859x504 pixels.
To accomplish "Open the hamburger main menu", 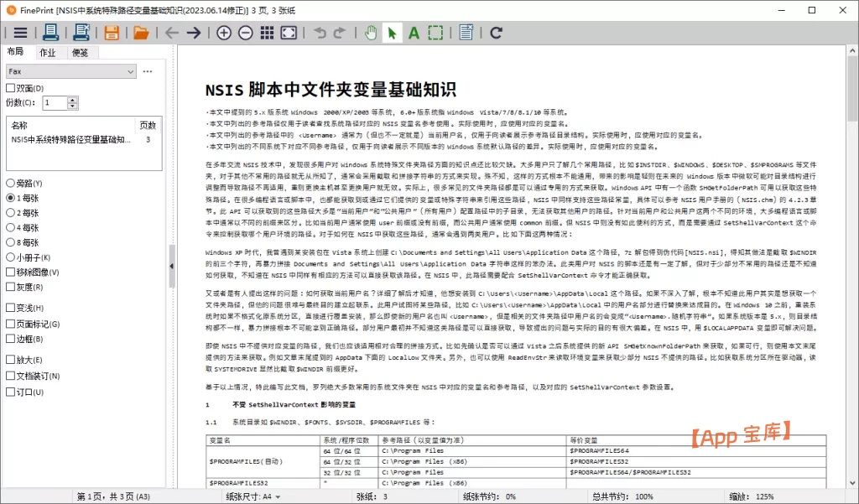I will point(20,33).
